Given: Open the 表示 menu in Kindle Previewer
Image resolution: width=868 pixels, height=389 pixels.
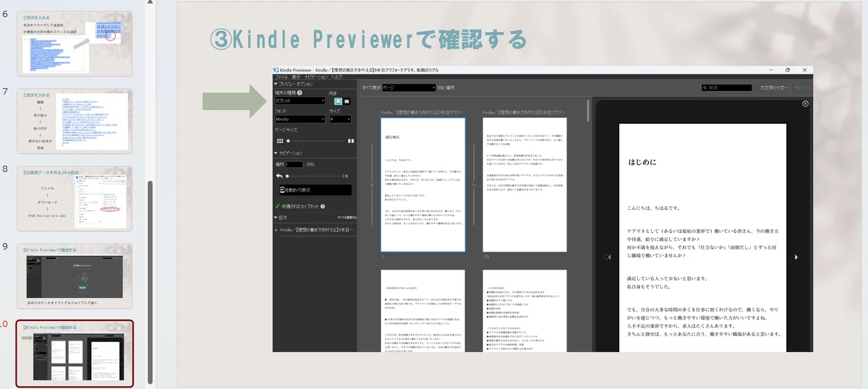Looking at the screenshot, I should pos(297,77).
